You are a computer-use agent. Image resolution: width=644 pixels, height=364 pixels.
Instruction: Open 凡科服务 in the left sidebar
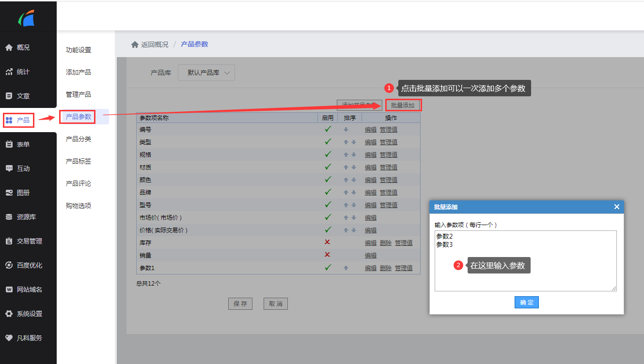pyautogui.click(x=29, y=338)
